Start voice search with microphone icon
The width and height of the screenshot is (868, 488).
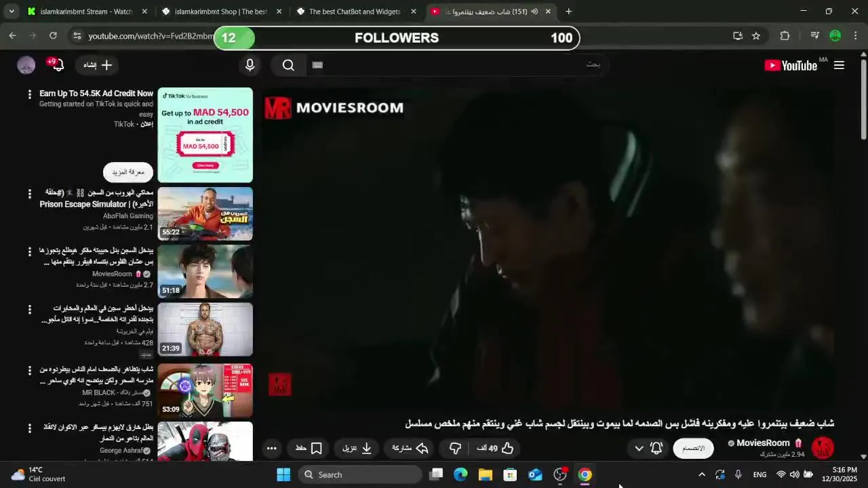[250, 65]
